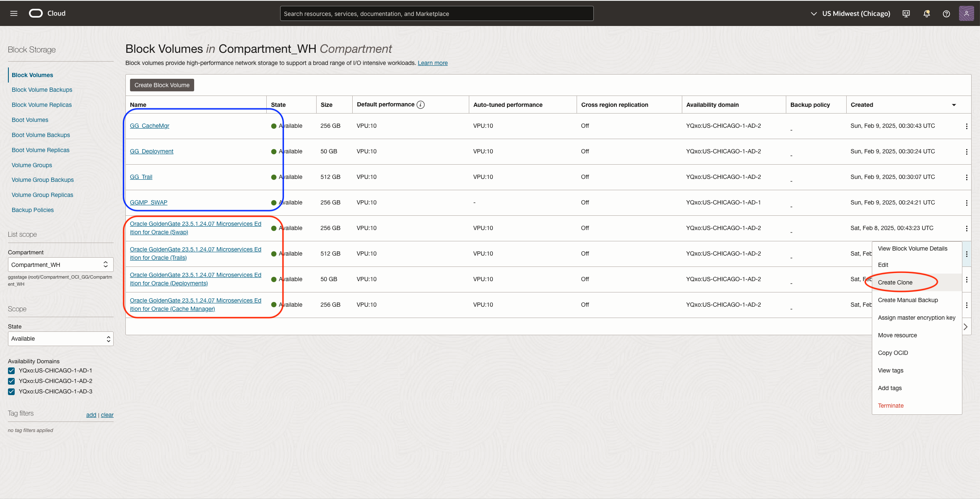Open the notifications bell
The height and width of the screenshot is (499, 980).
[x=927, y=13]
